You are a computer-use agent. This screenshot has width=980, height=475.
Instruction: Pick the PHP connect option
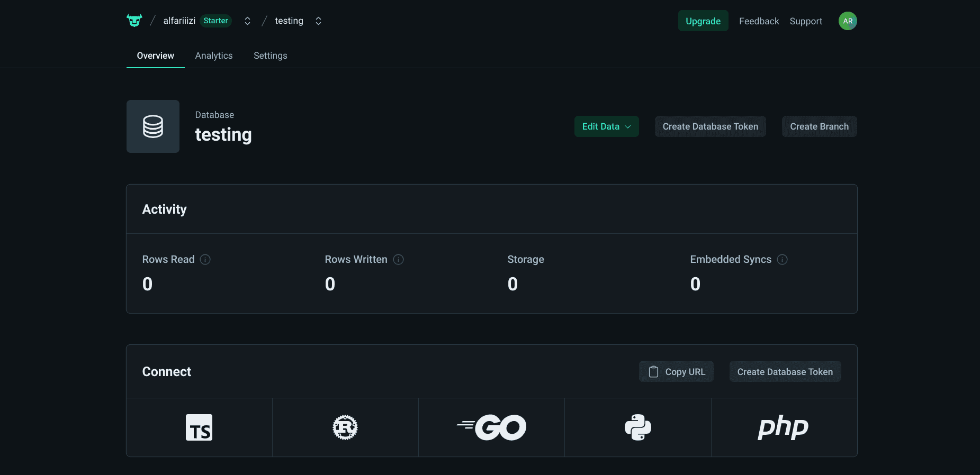coord(784,427)
